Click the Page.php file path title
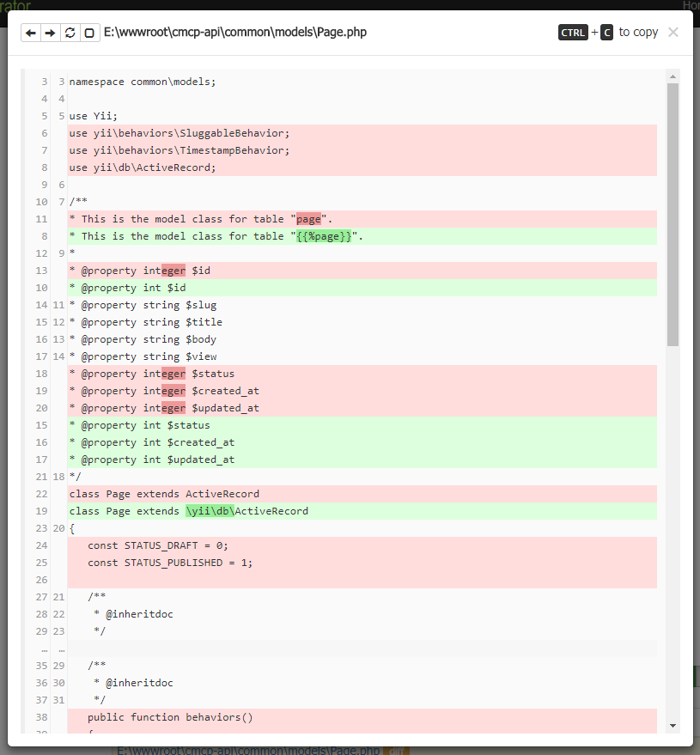The width and height of the screenshot is (700, 755). [x=235, y=33]
